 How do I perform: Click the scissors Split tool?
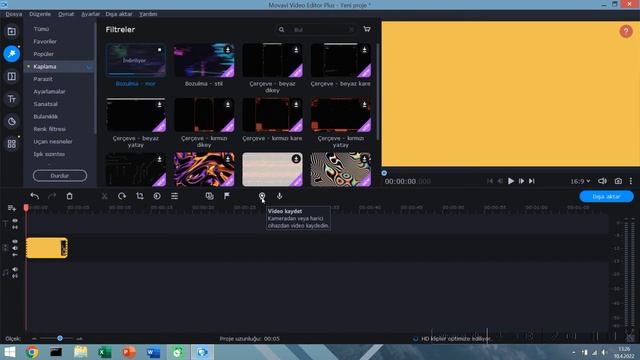point(104,196)
